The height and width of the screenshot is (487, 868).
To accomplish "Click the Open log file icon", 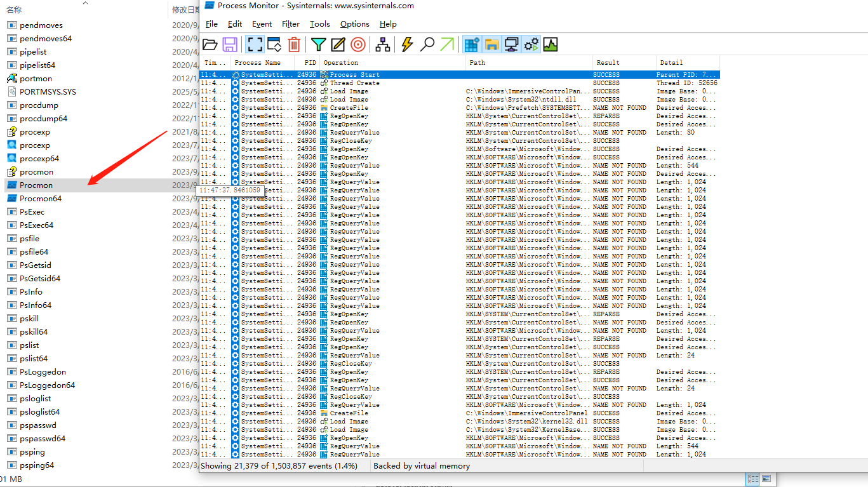I will (x=210, y=44).
